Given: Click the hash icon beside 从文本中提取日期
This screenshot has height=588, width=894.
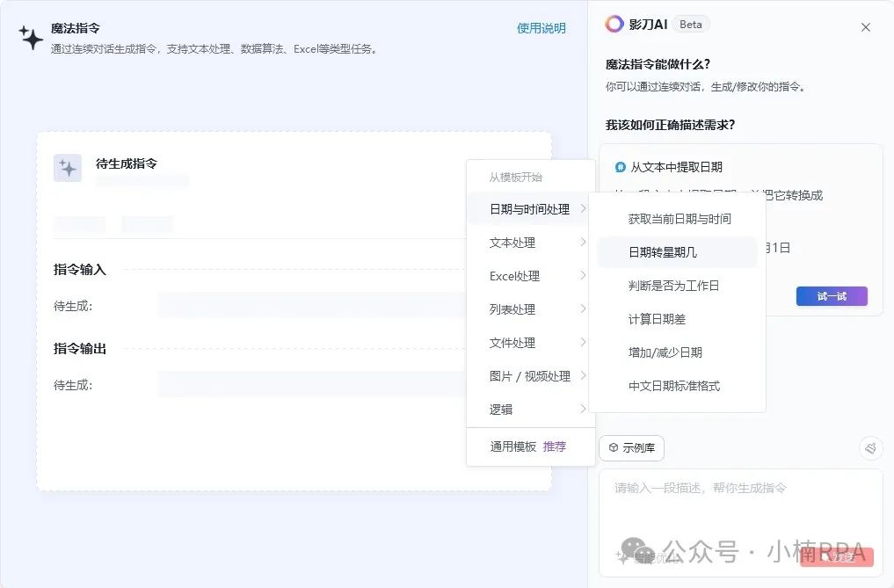Looking at the screenshot, I should [621, 167].
